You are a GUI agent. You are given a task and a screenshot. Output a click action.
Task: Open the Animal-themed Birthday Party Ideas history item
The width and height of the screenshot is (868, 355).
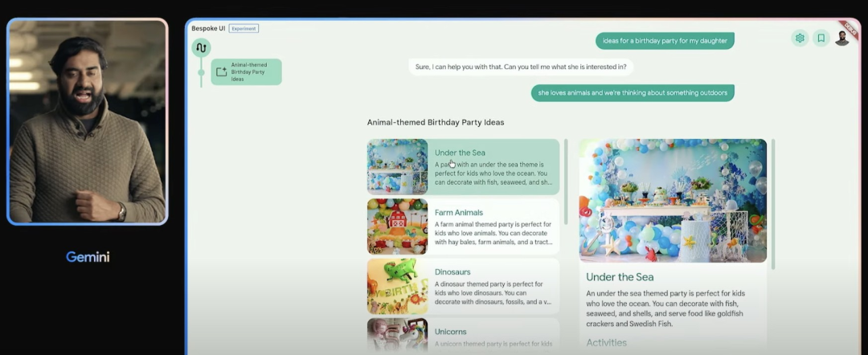247,72
